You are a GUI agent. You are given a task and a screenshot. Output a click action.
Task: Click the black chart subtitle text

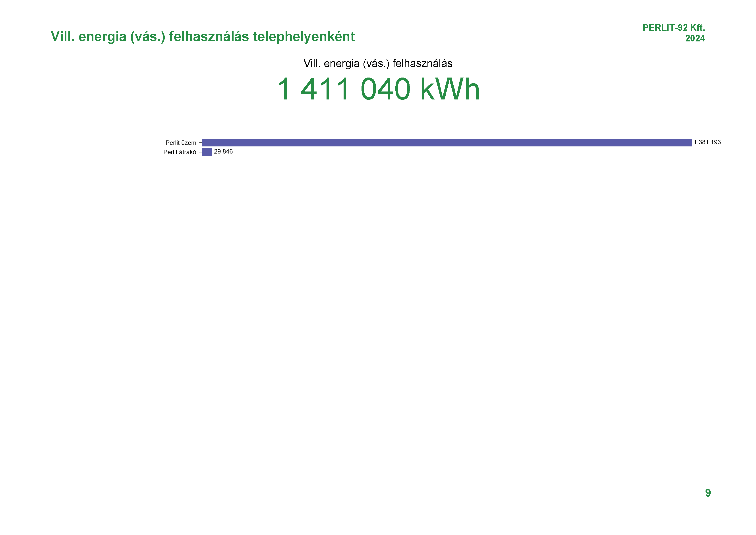click(378, 63)
